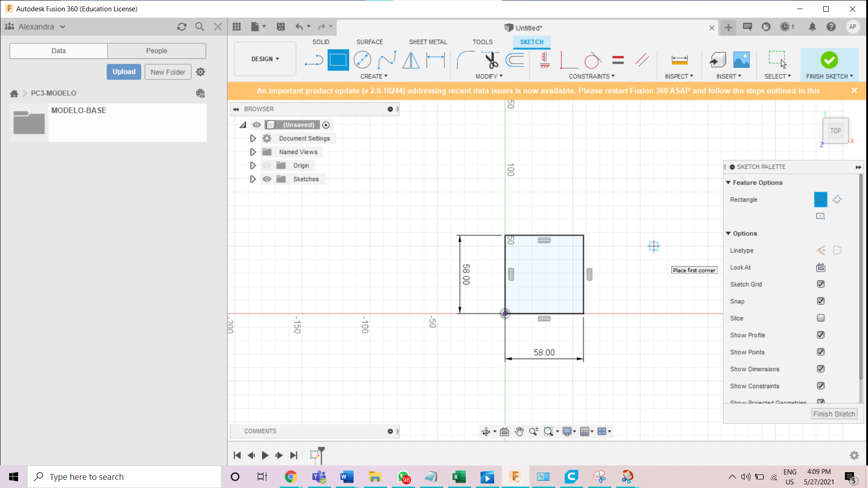Open the DESIGN workspace dropdown
The height and width of the screenshot is (488, 868).
(x=265, y=59)
